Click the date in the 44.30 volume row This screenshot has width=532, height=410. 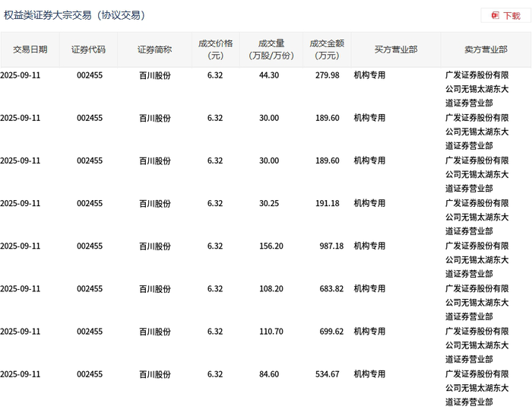(x=20, y=75)
